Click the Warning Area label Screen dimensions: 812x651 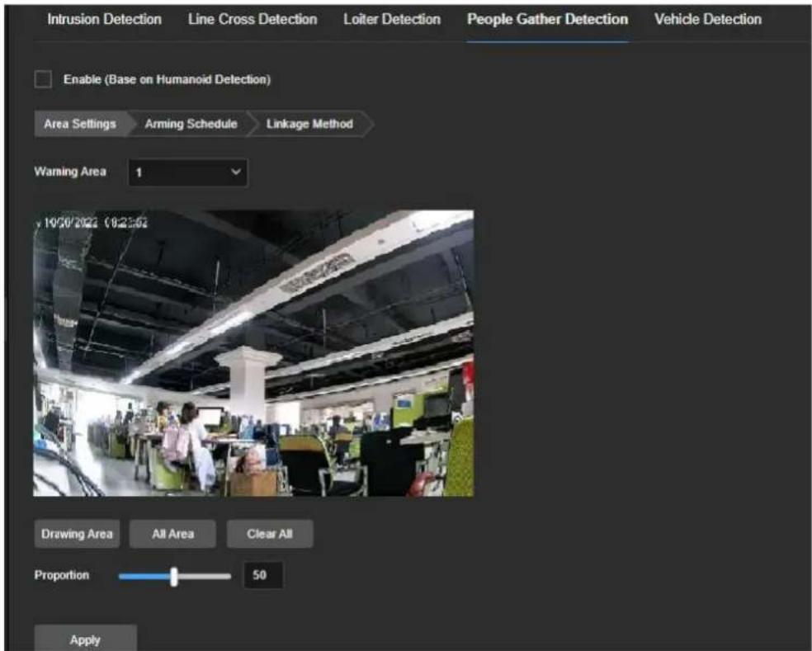coord(70,172)
